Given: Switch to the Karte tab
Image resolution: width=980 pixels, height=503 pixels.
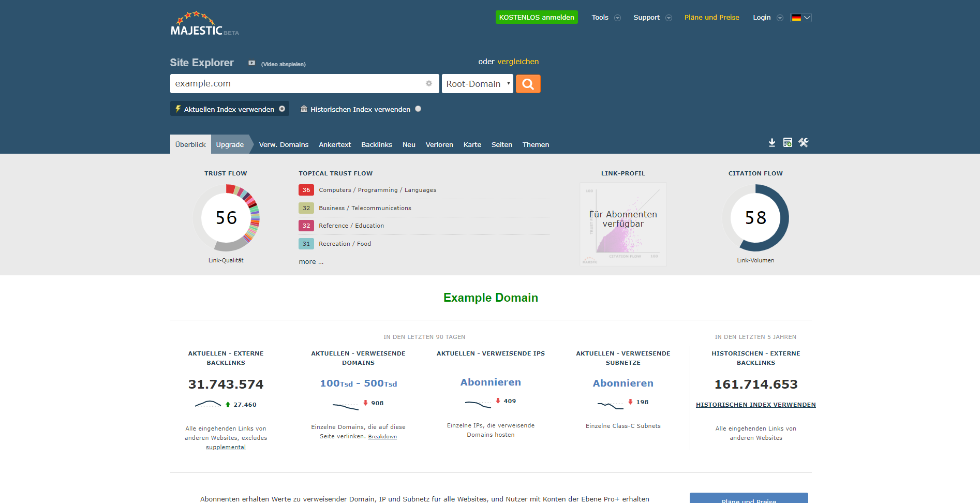Looking at the screenshot, I should point(472,144).
